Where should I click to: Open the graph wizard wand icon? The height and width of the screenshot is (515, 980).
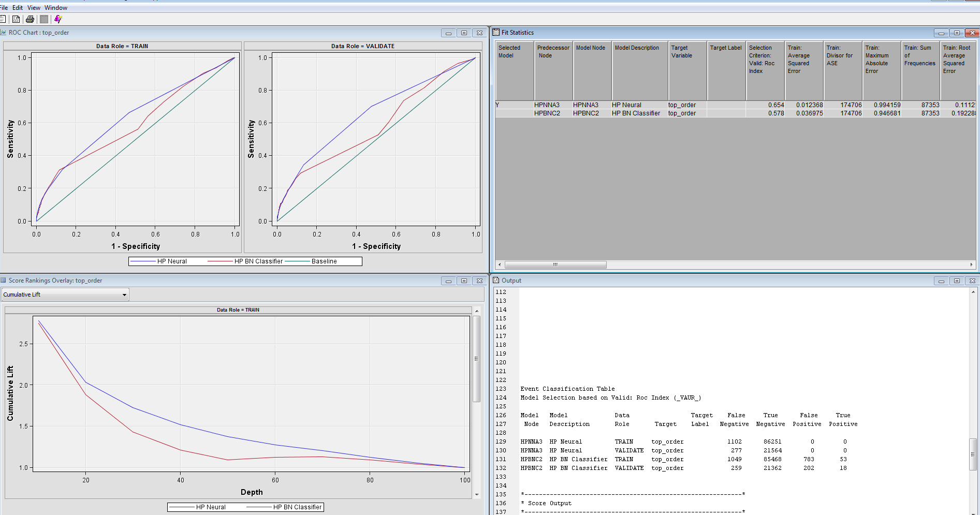click(58, 19)
